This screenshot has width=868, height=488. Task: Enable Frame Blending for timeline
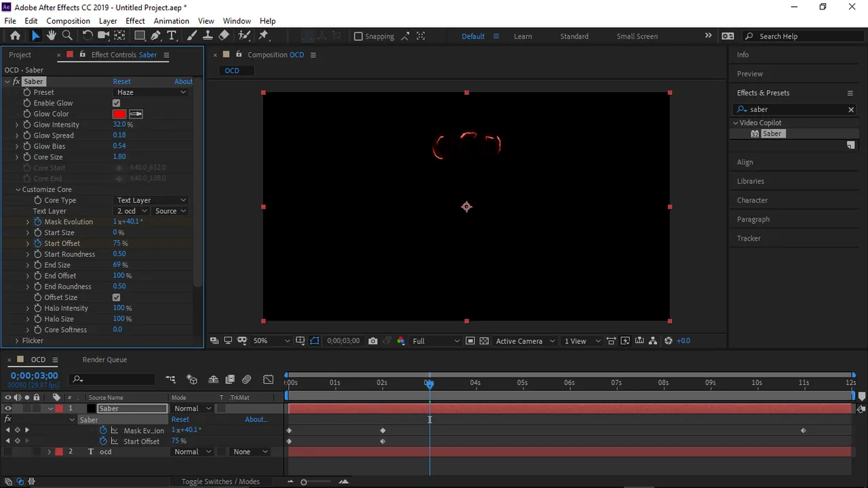pos(230,380)
